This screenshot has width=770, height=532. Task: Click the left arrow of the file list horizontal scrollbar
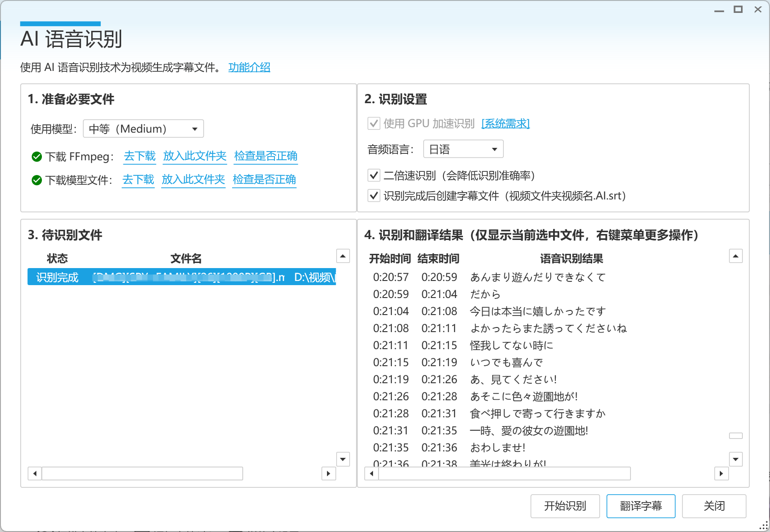(35, 474)
